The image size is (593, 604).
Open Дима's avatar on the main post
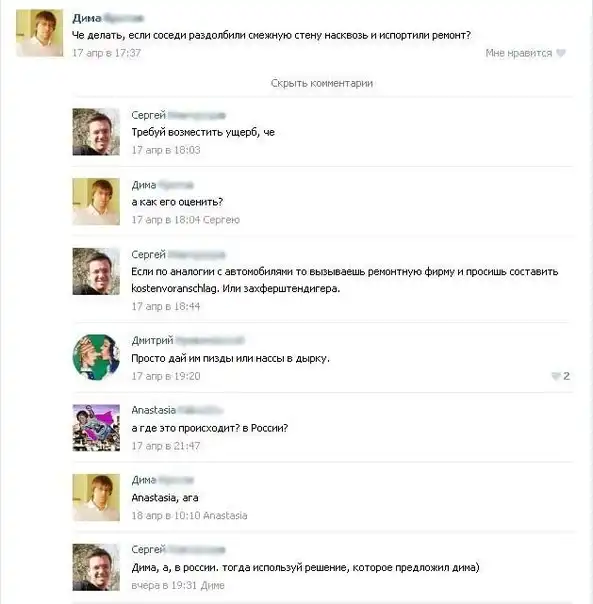(40, 33)
